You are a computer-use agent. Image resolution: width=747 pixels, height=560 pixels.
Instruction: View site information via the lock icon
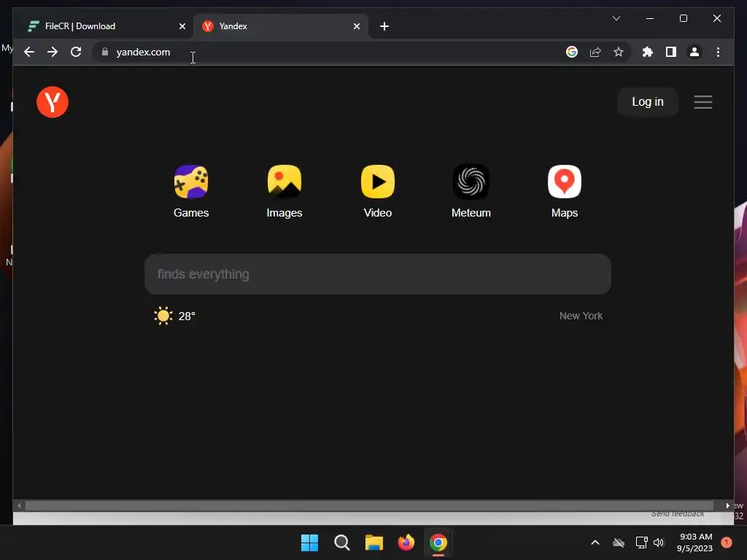105,52
